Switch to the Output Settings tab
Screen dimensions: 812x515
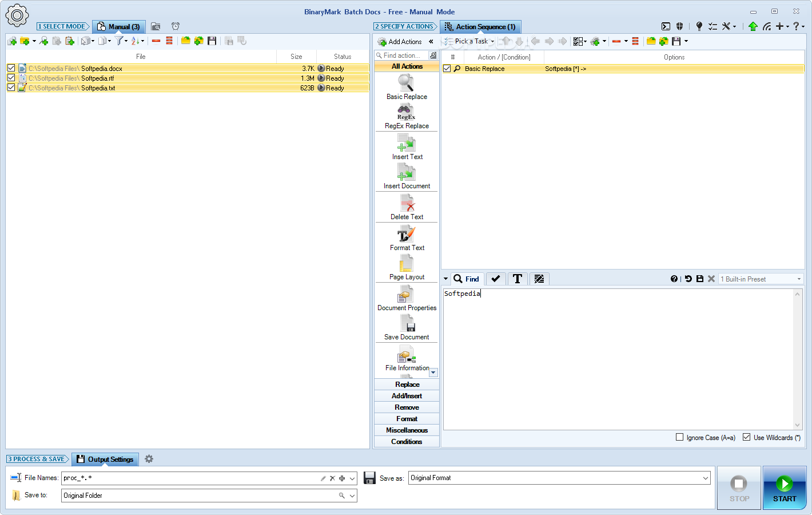click(x=105, y=459)
